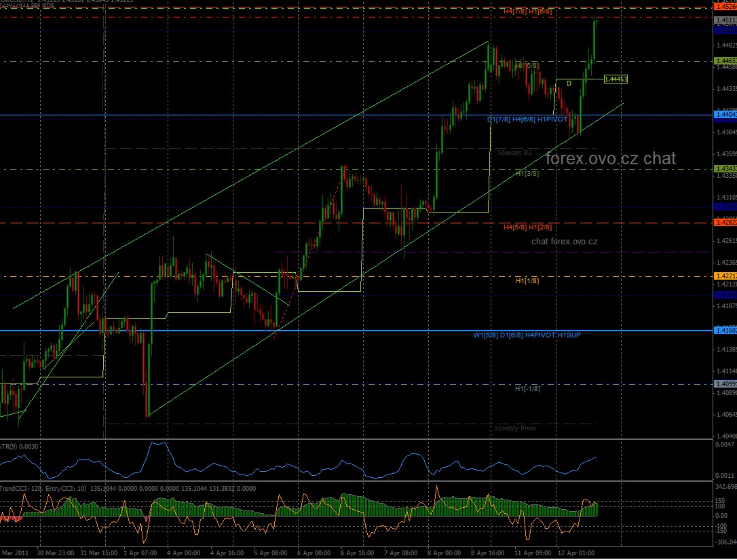Click the 'H1[1/8]' level label
Screen dimensions: 737x560
(x=527, y=281)
